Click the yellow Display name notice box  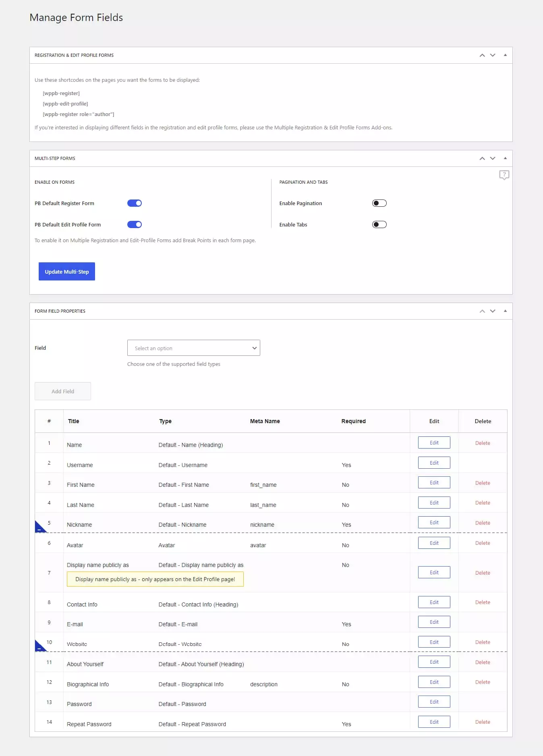coord(155,579)
